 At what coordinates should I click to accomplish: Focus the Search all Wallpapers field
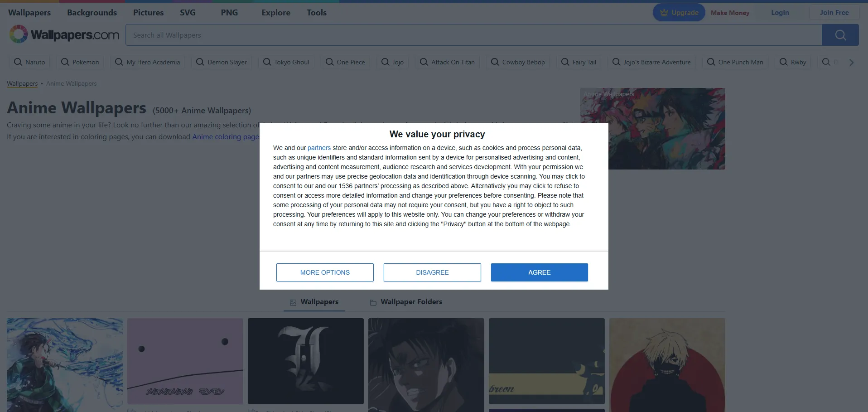[473, 35]
